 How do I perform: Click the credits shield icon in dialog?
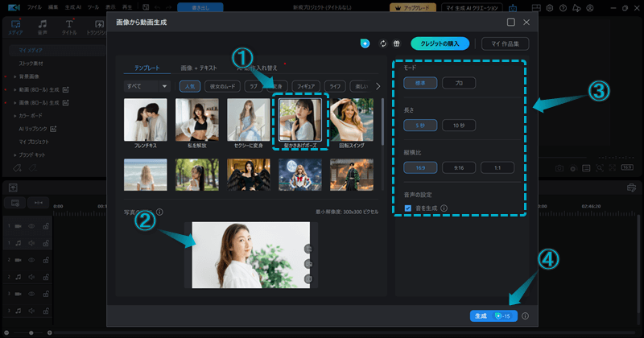(365, 43)
